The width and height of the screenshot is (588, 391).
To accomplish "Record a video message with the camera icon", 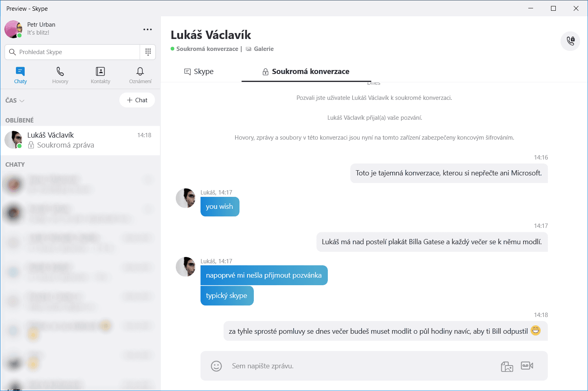I will [527, 366].
